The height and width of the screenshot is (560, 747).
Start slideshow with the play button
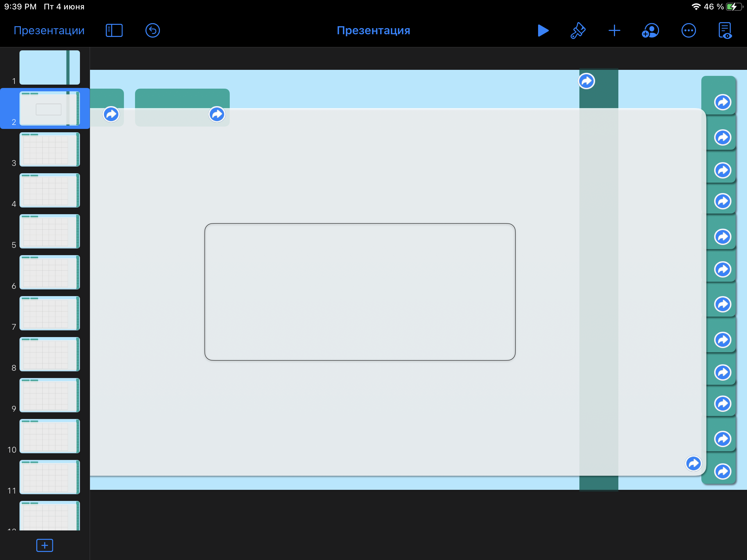tap(543, 30)
